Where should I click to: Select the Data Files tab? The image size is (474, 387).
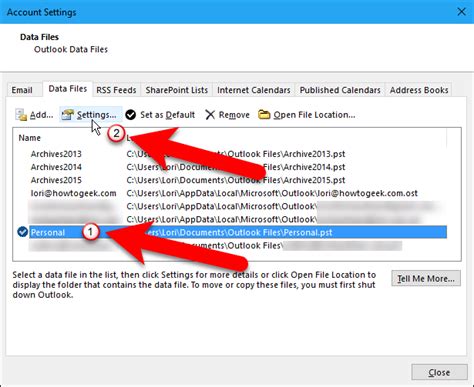point(68,89)
